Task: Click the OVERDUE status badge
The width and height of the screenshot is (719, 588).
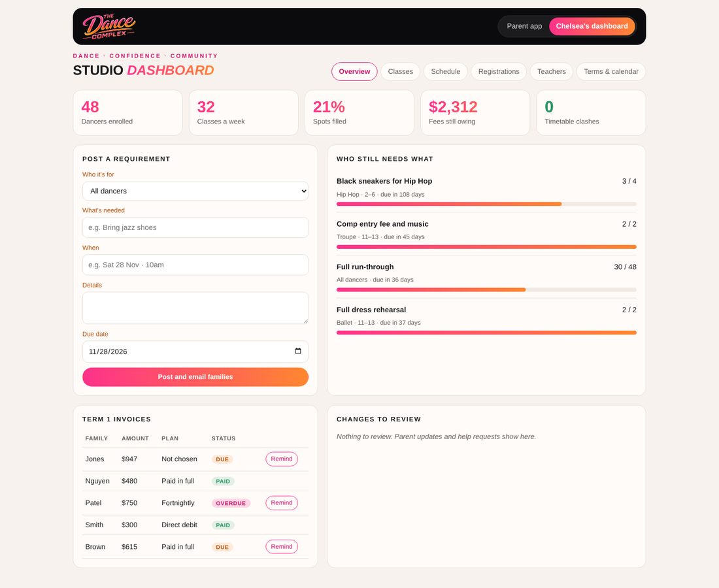Action: click(231, 503)
